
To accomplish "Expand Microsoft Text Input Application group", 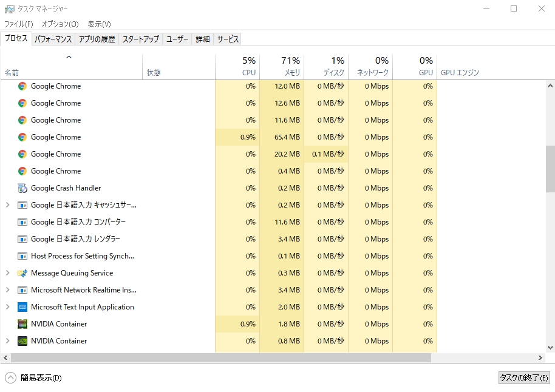I will click(7, 307).
